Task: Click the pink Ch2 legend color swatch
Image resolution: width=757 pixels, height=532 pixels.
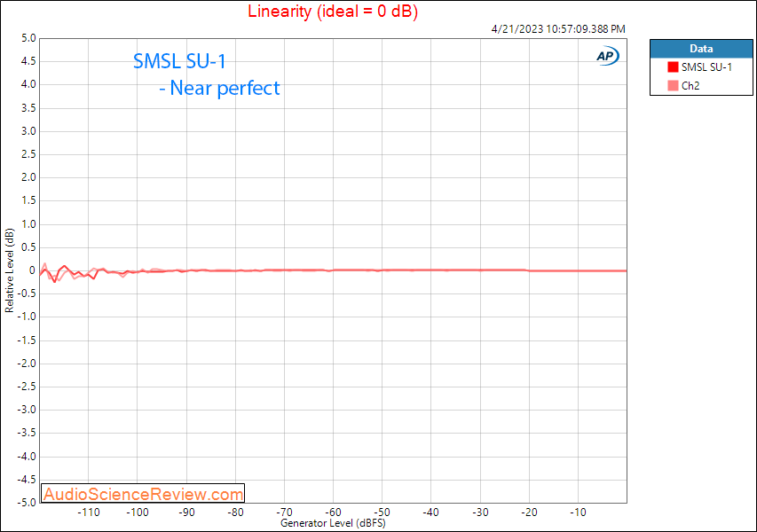Action: tap(673, 86)
